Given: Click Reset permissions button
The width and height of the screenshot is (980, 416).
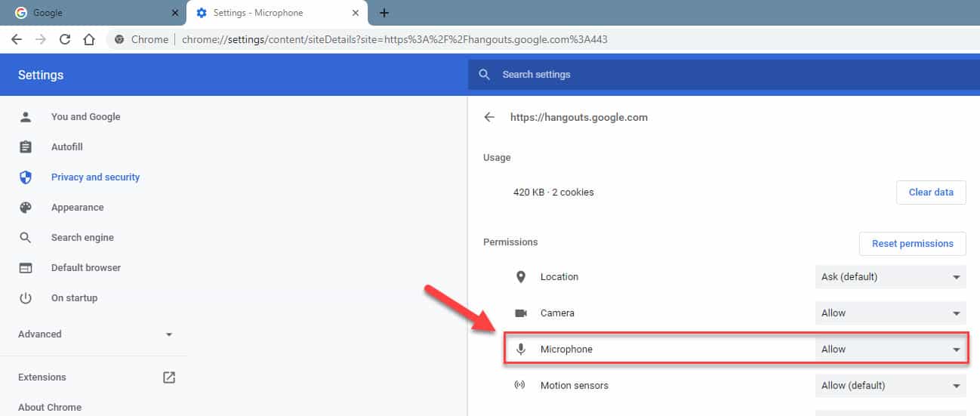Looking at the screenshot, I should 912,244.
